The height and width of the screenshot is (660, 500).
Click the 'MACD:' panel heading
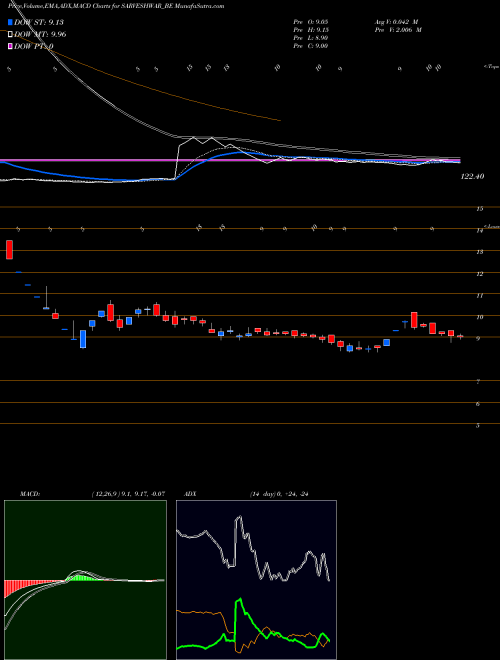[x=30, y=494]
